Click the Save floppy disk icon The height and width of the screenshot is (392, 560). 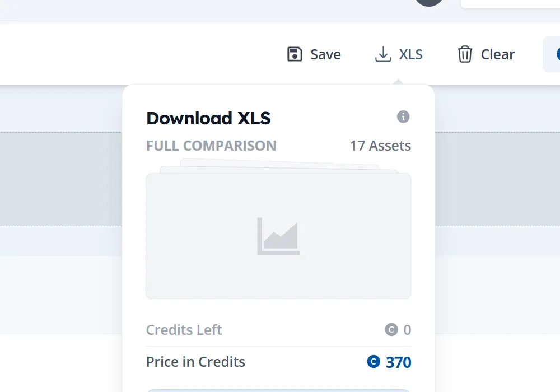point(295,54)
